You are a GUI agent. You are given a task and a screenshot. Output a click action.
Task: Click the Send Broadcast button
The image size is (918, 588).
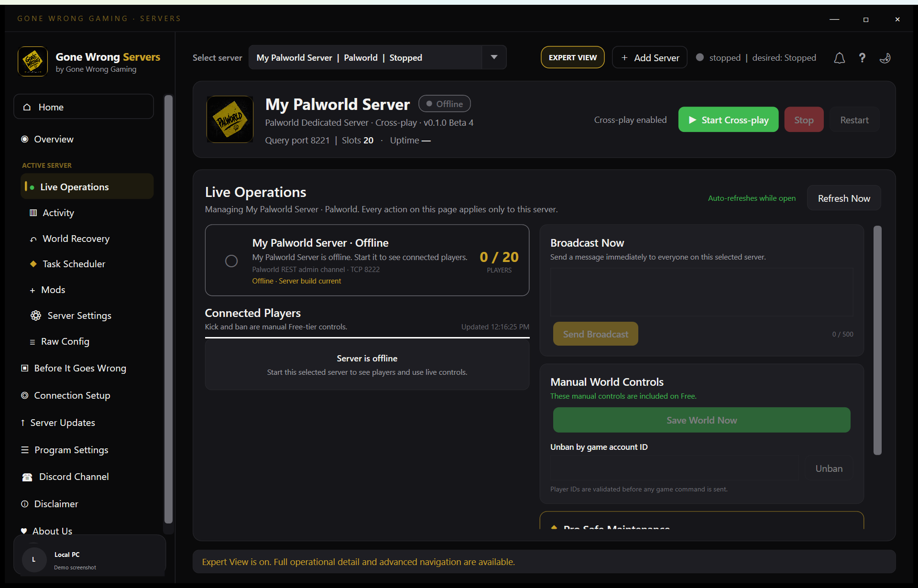595,334
